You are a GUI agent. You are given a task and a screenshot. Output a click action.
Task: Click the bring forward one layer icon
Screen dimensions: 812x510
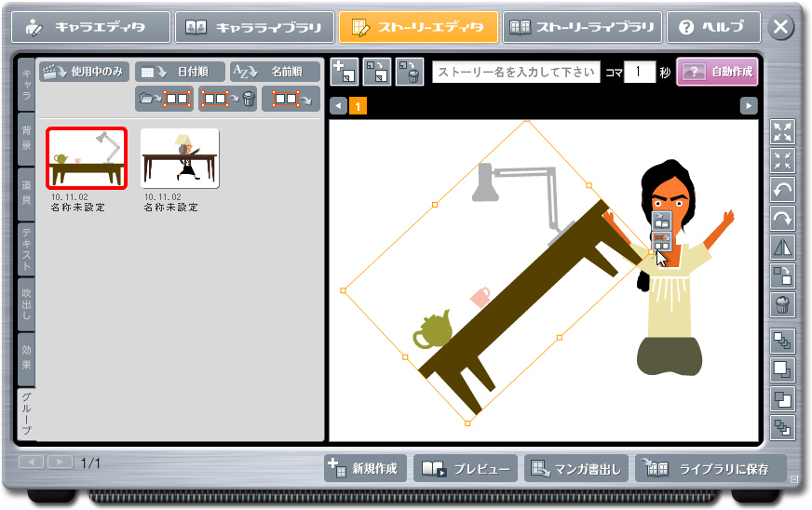pos(782,369)
